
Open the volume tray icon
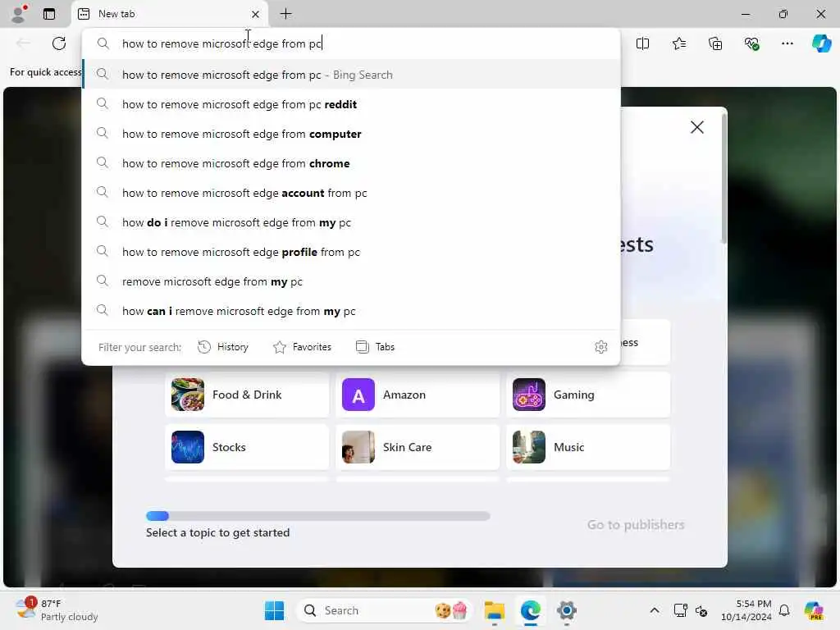(x=701, y=610)
